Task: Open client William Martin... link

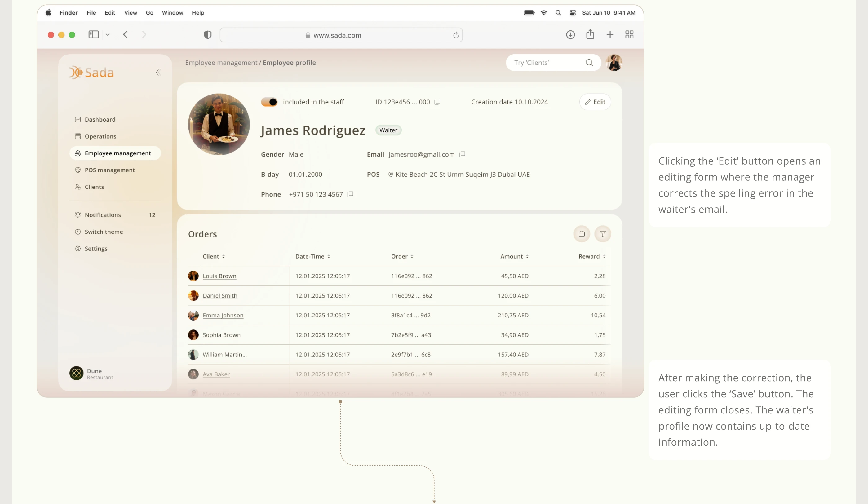Action: pos(224,355)
